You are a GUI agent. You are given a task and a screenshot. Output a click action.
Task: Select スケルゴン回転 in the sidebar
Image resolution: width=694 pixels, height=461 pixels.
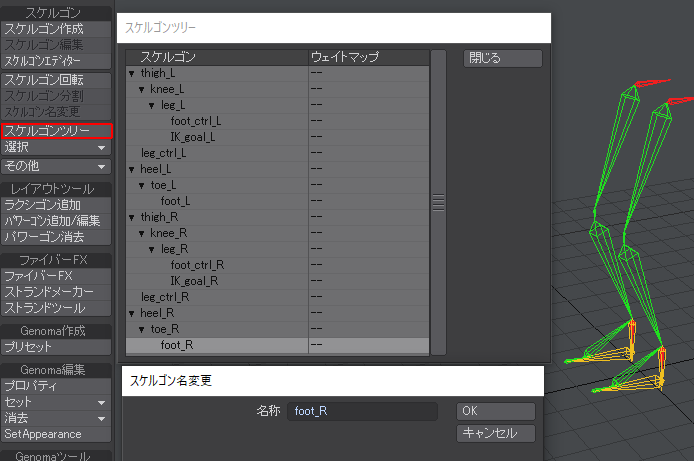coord(56,80)
